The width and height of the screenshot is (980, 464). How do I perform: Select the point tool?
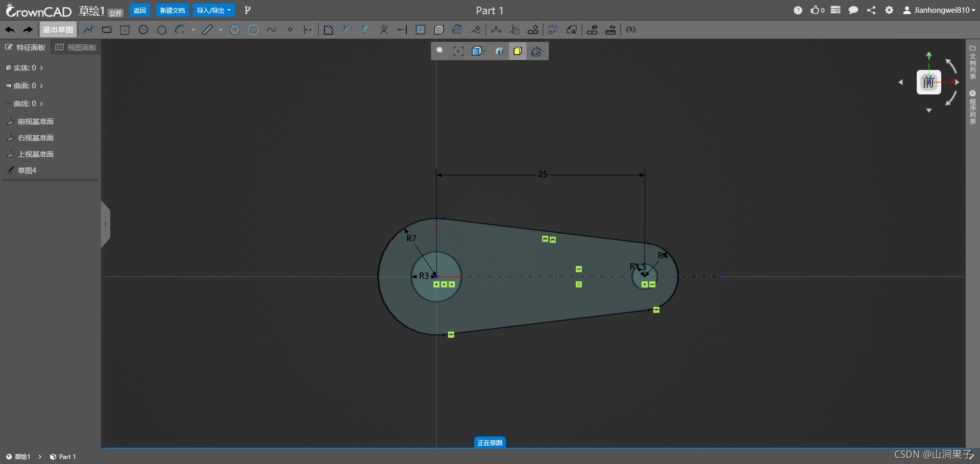pyautogui.click(x=290, y=30)
